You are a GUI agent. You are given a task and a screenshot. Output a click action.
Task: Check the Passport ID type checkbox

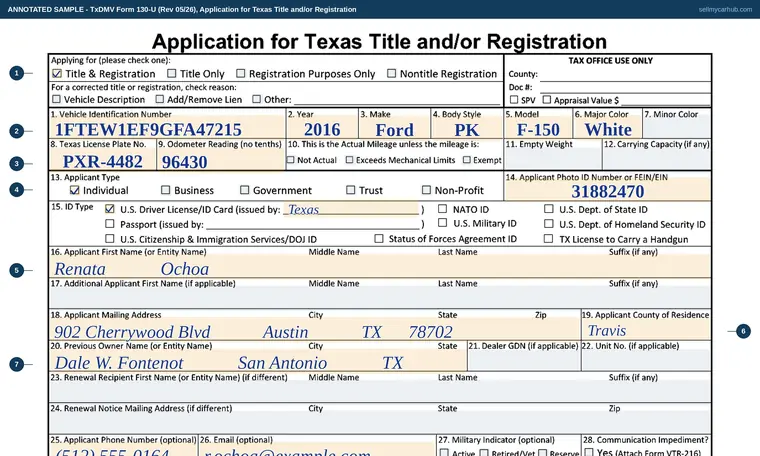click(110, 223)
